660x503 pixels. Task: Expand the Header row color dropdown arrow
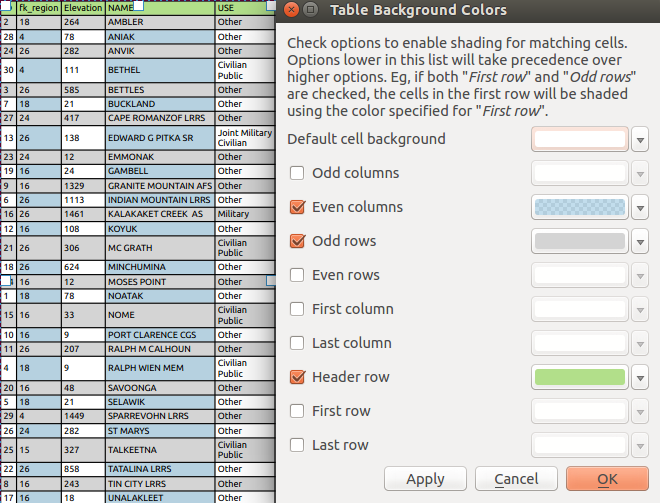[x=642, y=377]
